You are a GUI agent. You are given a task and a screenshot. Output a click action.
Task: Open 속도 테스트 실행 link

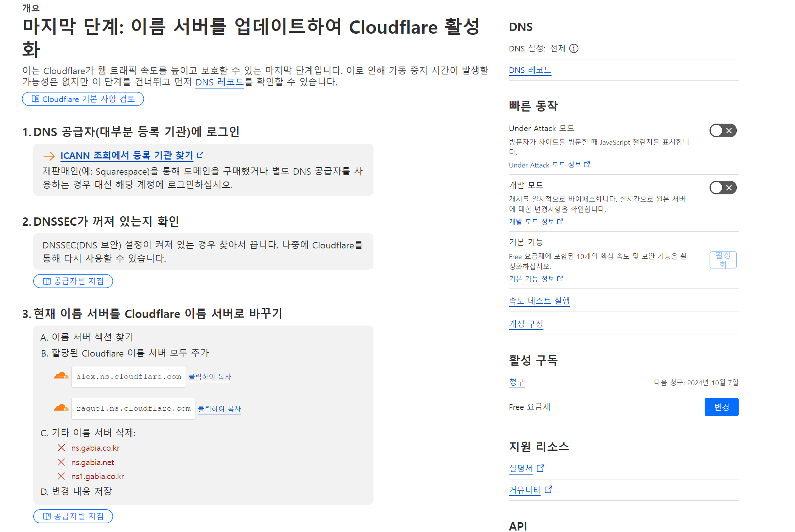pyautogui.click(x=539, y=301)
